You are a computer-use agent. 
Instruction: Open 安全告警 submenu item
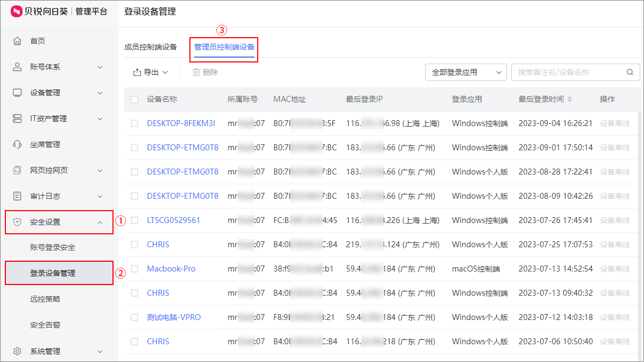click(45, 325)
